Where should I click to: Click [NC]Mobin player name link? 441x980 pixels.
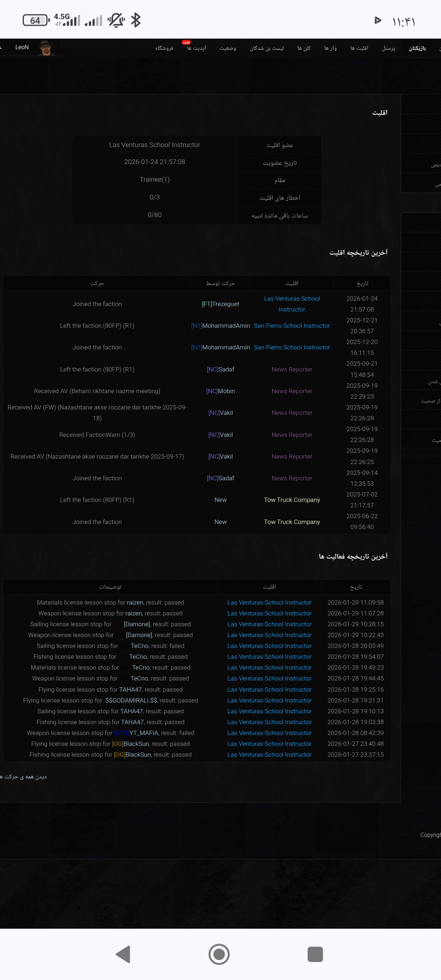coord(220,391)
